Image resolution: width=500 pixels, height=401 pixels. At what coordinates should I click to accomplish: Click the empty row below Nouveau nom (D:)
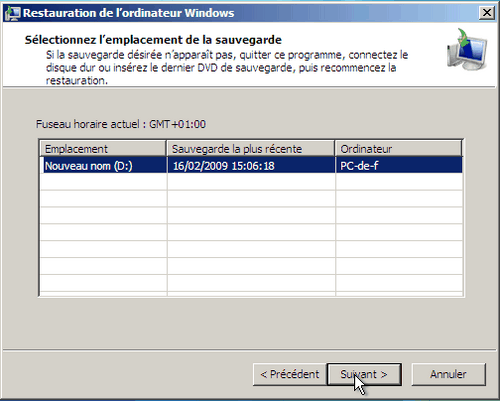[x=251, y=182]
